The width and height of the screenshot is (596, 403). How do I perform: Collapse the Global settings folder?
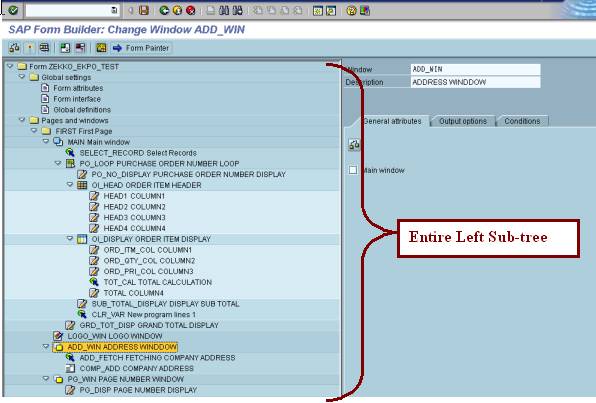[x=22, y=77]
